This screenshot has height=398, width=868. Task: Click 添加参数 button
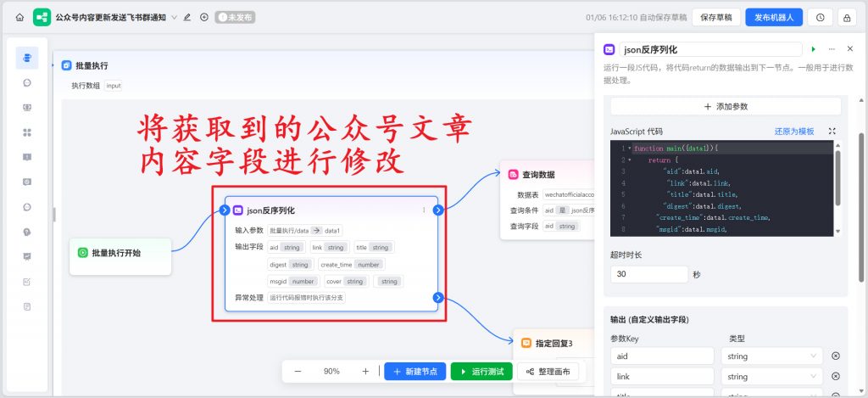pos(726,106)
